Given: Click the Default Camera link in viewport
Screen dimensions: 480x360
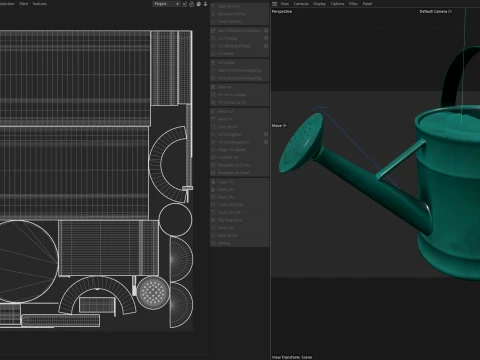Looking at the screenshot, I should pyautogui.click(x=436, y=11).
